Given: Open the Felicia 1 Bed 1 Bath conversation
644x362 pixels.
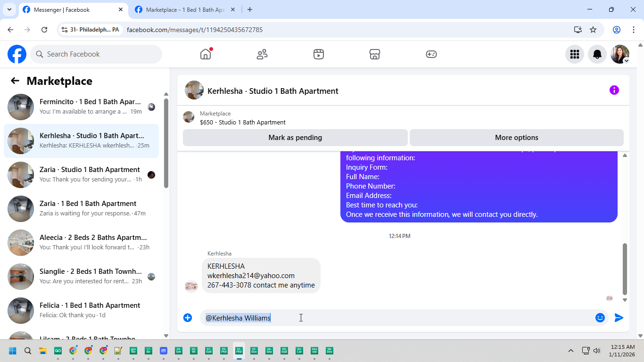Looking at the screenshot, I should coord(81,311).
